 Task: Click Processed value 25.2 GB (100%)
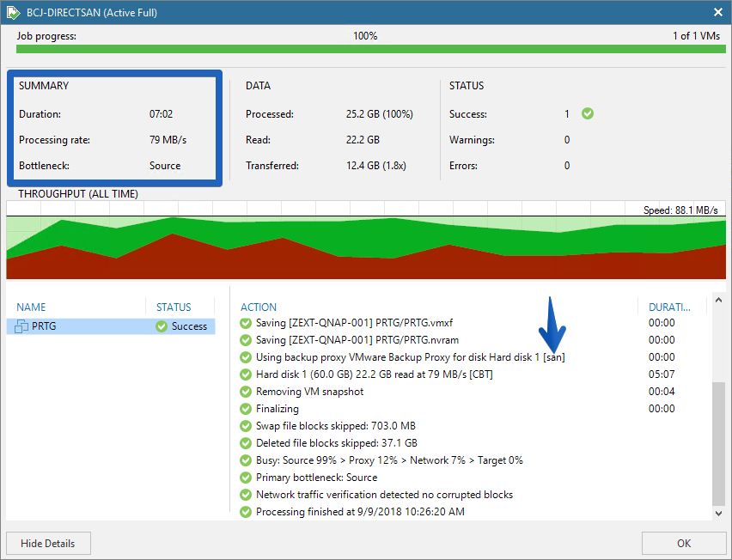pos(380,114)
